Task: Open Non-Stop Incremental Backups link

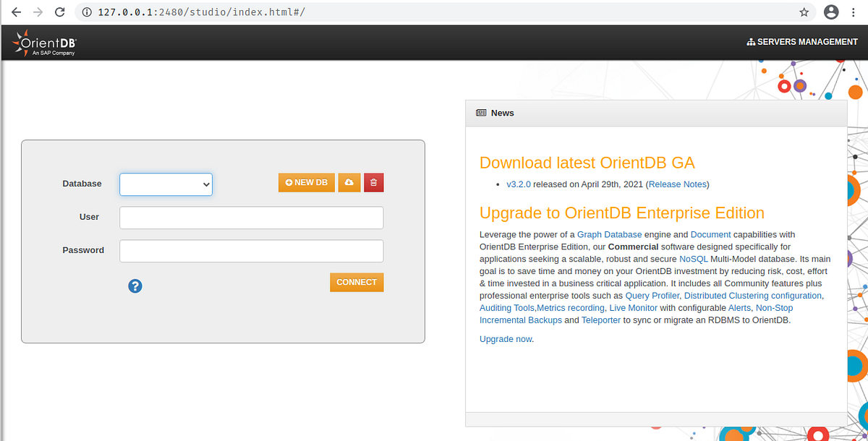Action: (521, 320)
